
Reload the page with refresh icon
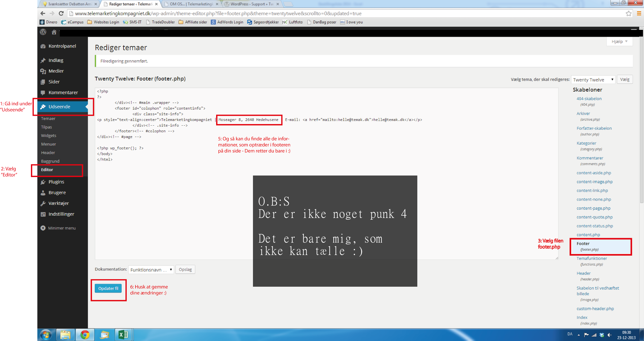point(61,13)
